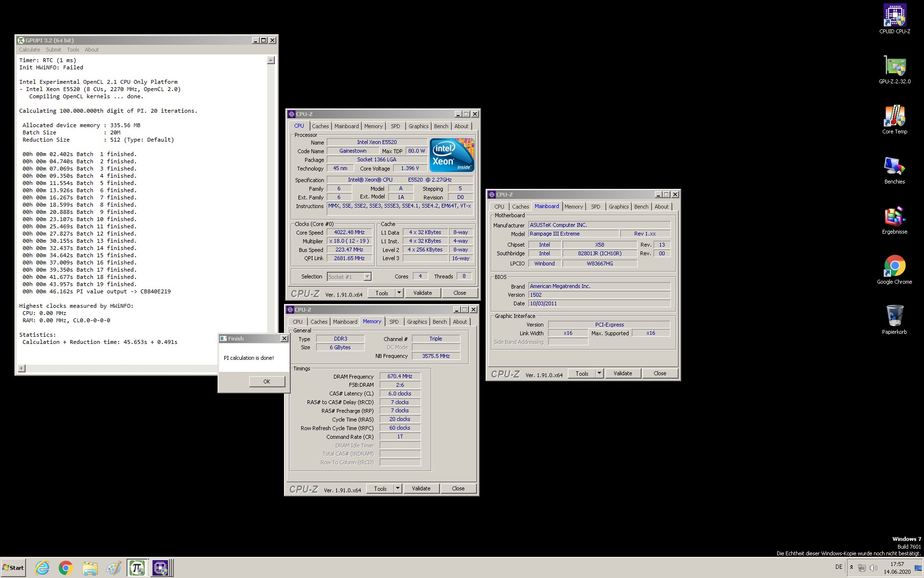Viewport: 924px width, 578px height.
Task: Click the NB Frequency 3575.5 MHz value
Action: point(436,356)
